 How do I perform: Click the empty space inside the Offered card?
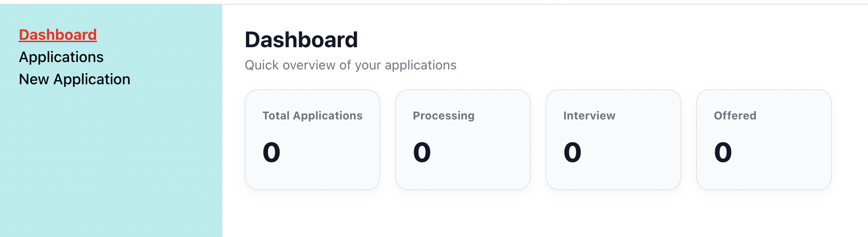point(787,153)
